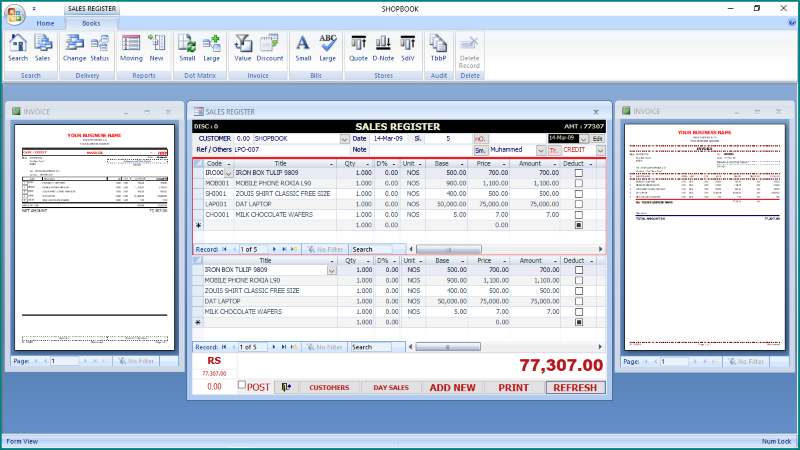This screenshot has width=800, height=450.
Task: Click the Note input field
Action: [421, 150]
